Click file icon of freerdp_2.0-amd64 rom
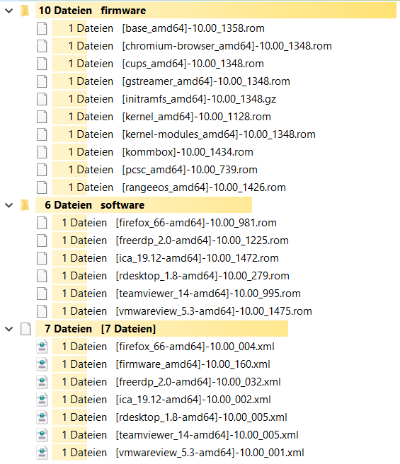 42,241
